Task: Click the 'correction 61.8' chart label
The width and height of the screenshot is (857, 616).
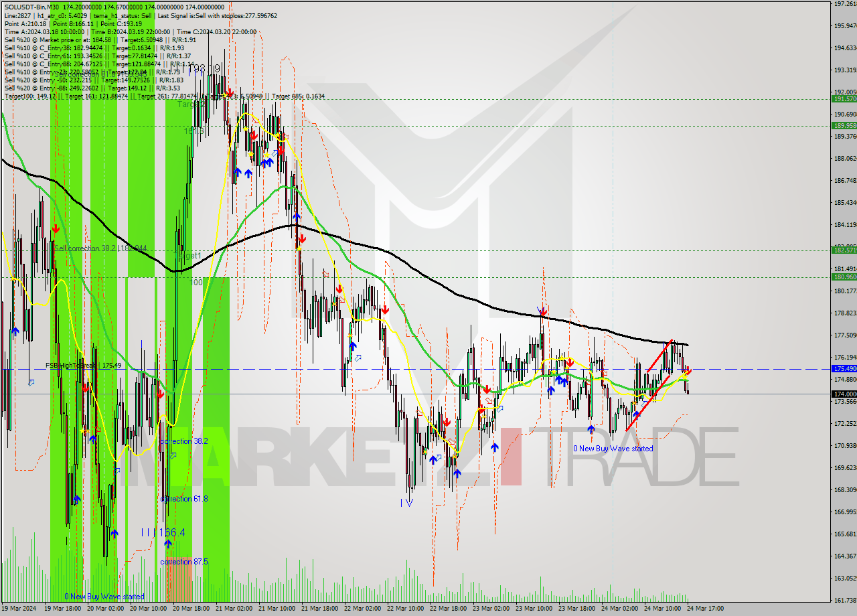Action: click(x=184, y=499)
